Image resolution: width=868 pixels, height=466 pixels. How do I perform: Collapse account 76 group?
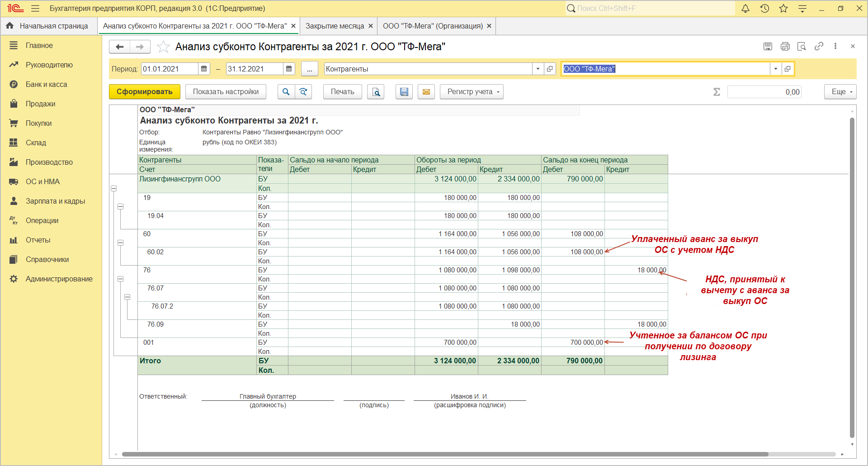pos(121,279)
